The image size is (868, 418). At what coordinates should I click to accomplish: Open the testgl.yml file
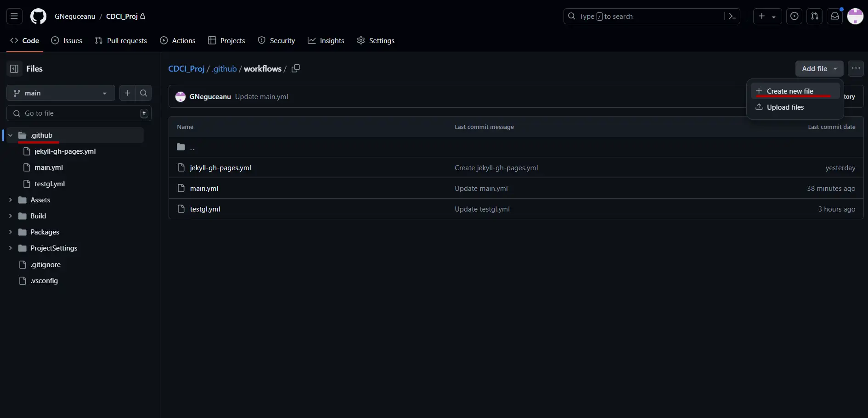point(205,209)
